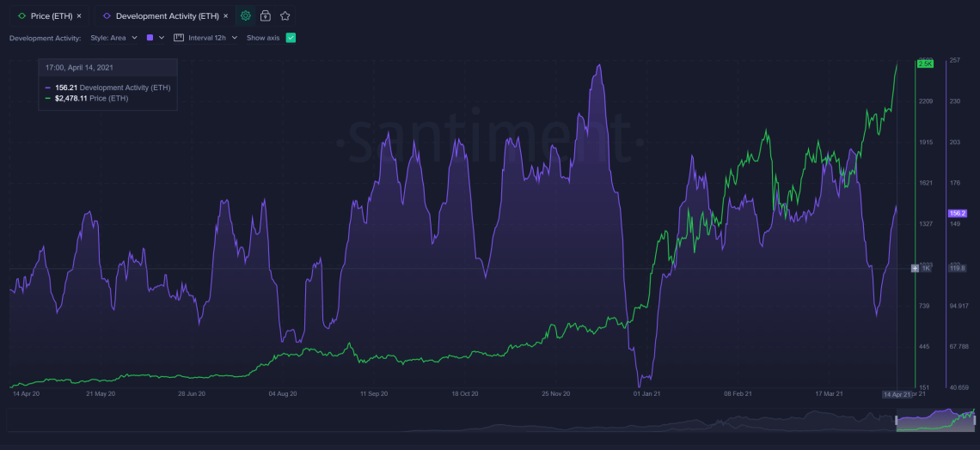Viewport: 980px width, 450px height.
Task: Click the purple color swatch
Action: [x=150, y=38]
